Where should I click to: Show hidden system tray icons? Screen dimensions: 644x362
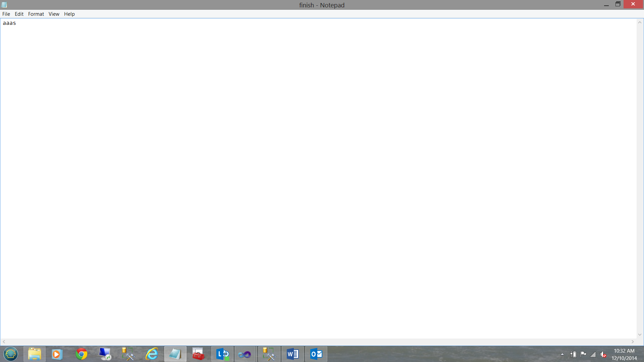pos(562,354)
